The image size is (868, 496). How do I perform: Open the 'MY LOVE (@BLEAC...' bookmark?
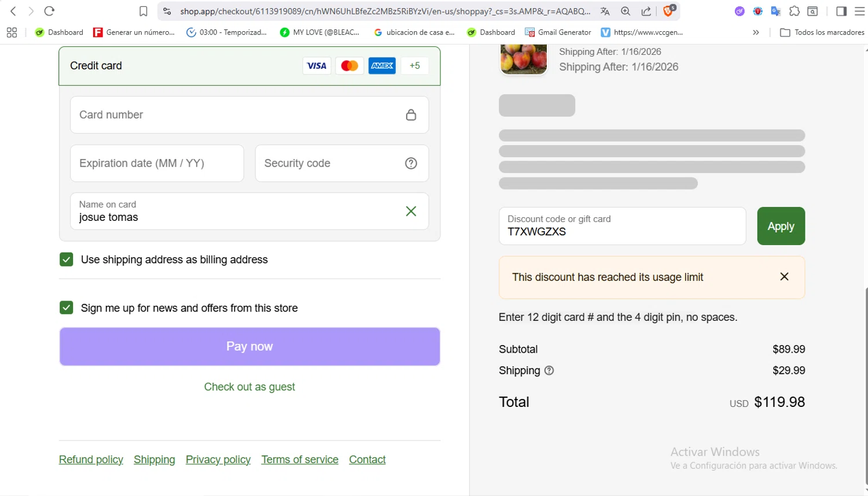[319, 32]
